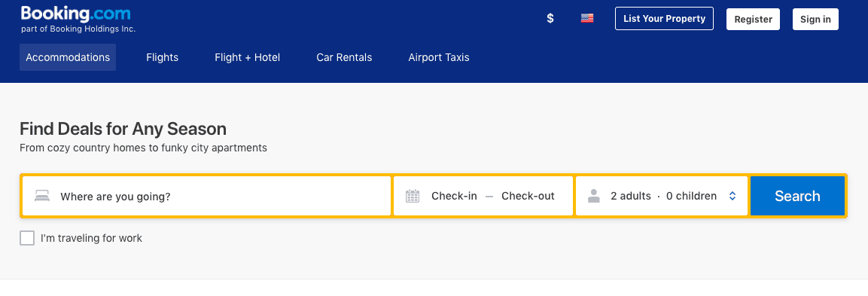Select the Accommodations tab

pyautogui.click(x=68, y=57)
